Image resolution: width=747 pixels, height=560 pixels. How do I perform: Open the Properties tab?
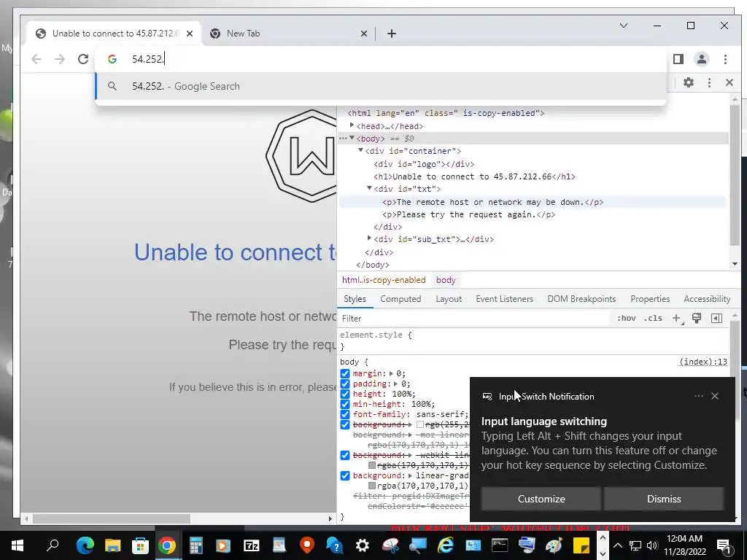pos(650,299)
